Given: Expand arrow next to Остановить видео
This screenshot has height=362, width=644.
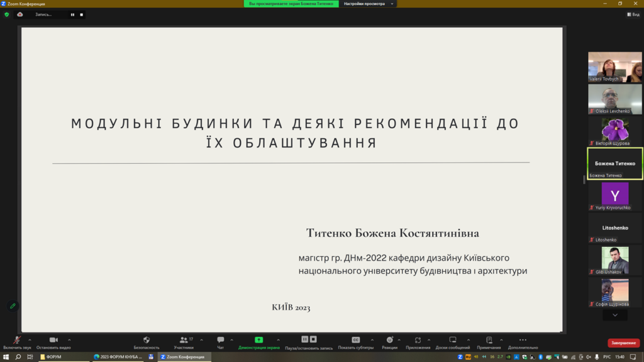Looking at the screenshot, I should [x=69, y=340].
